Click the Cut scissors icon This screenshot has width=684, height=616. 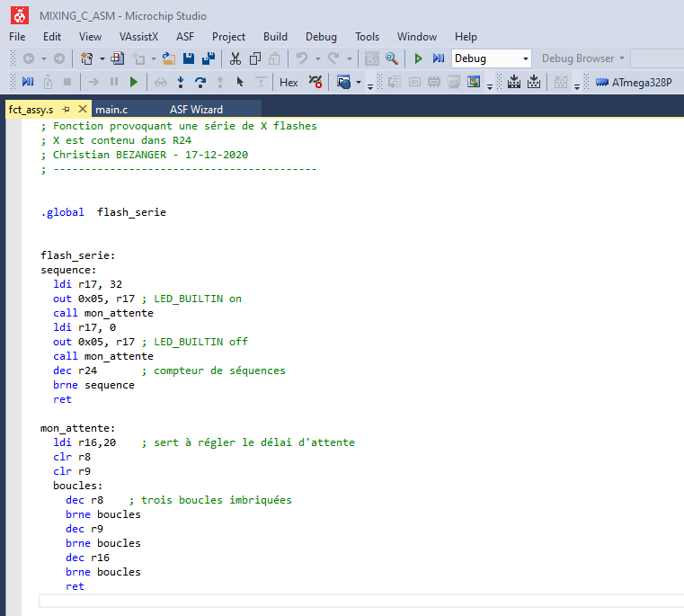[x=235, y=58]
